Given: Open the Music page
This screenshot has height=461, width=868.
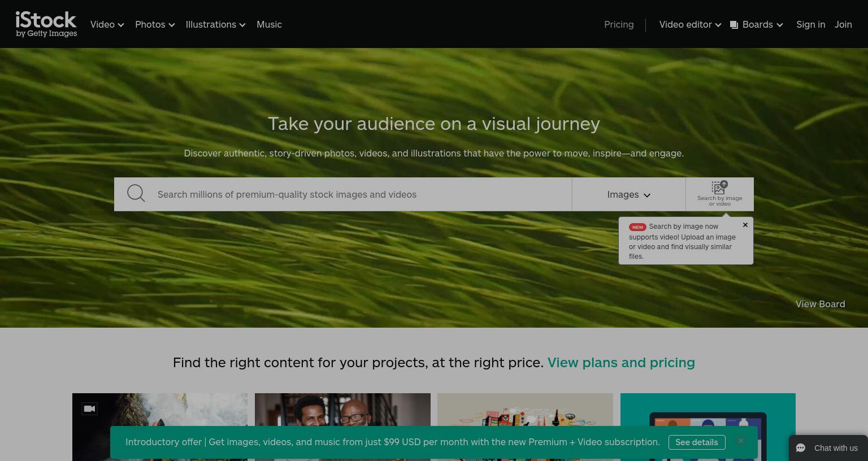Looking at the screenshot, I should [x=269, y=24].
